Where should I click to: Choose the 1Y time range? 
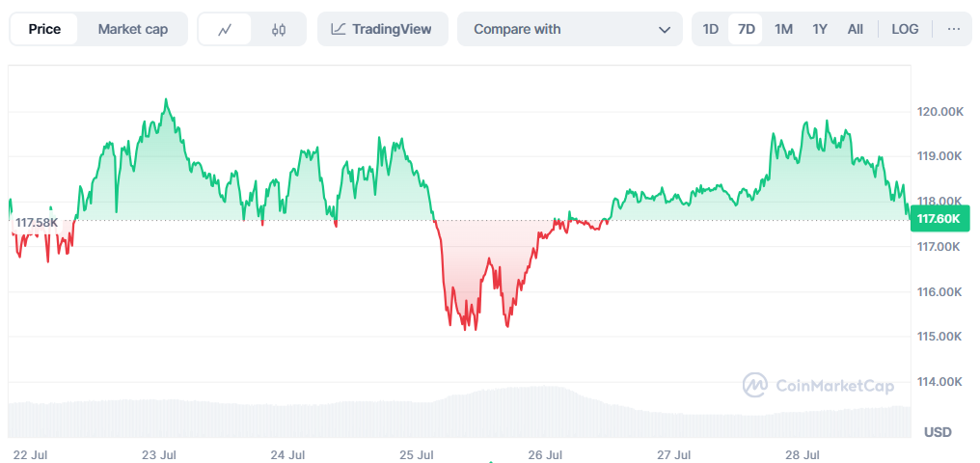click(x=820, y=29)
